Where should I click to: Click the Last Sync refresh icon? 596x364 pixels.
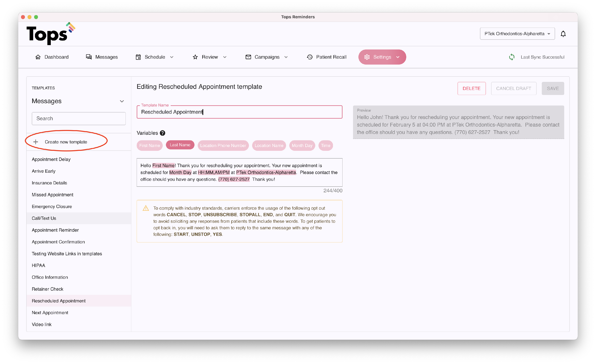pos(512,57)
